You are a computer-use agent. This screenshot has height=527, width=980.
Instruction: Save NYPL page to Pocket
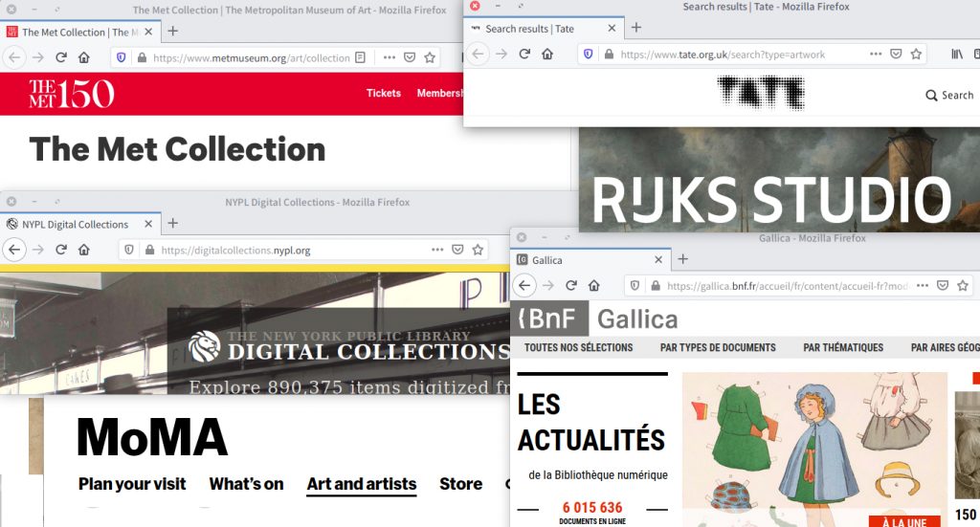tap(457, 250)
